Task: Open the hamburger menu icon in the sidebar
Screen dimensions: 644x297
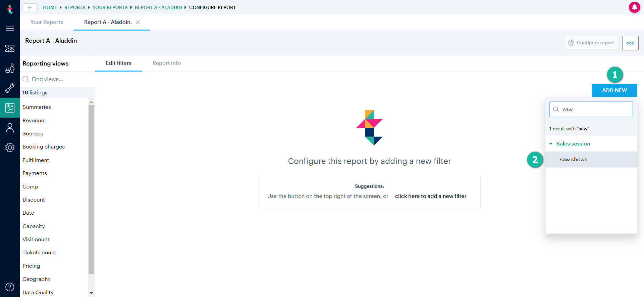Action: click(x=10, y=29)
